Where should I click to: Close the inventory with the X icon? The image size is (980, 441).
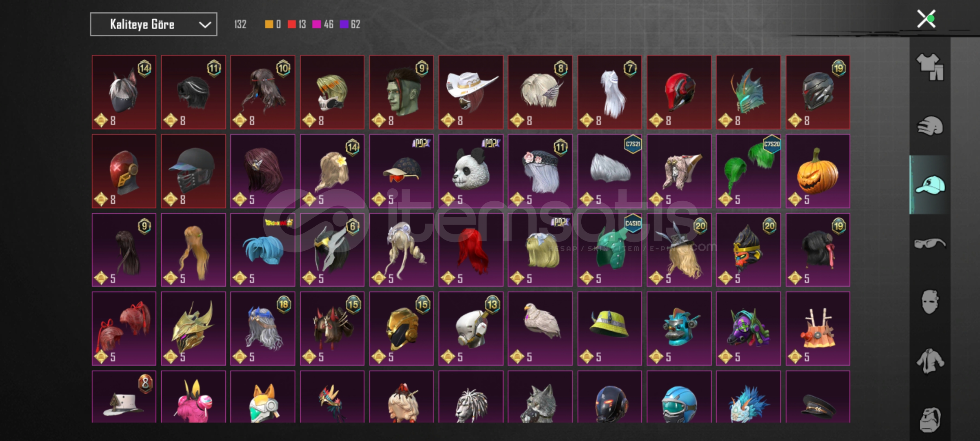coord(926,19)
